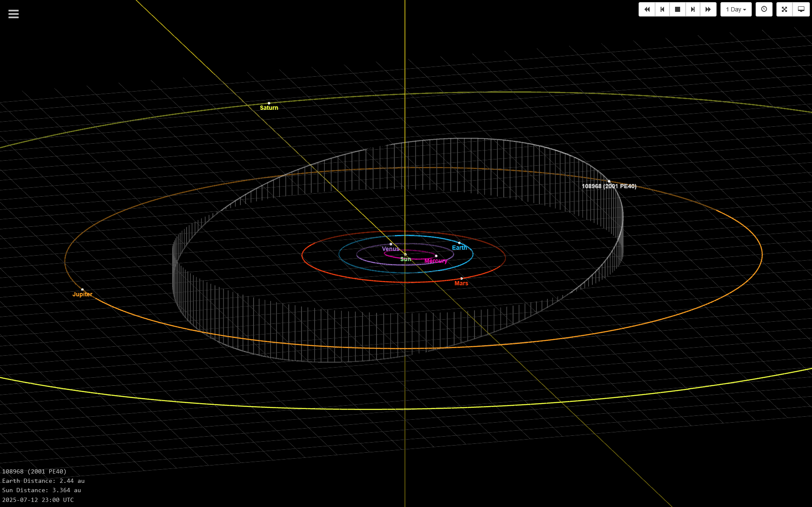Click the white dot marking Jupiter's position
Screen dimensions: 812x507
pyautogui.click(x=82, y=290)
